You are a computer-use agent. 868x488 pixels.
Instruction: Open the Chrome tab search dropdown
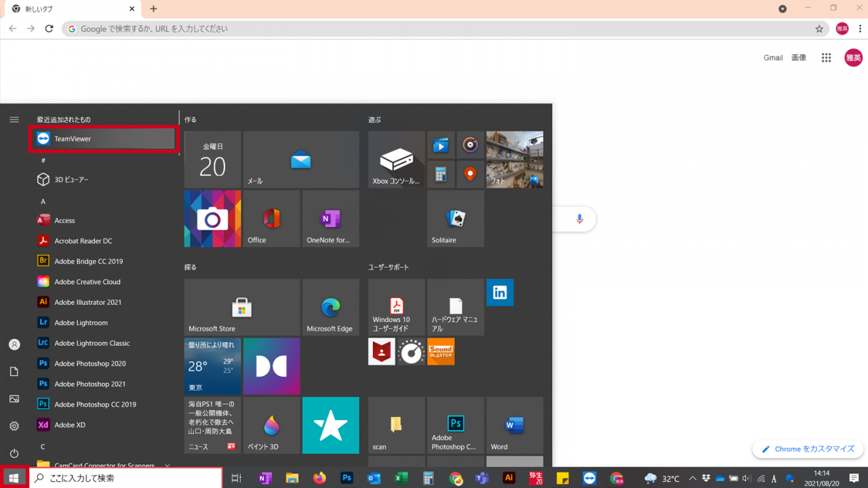pos(783,9)
